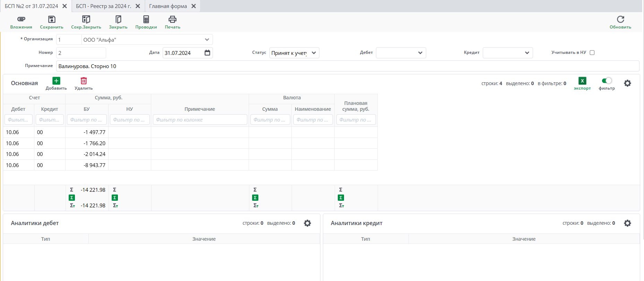Expand the Организация dropdown

point(207,40)
